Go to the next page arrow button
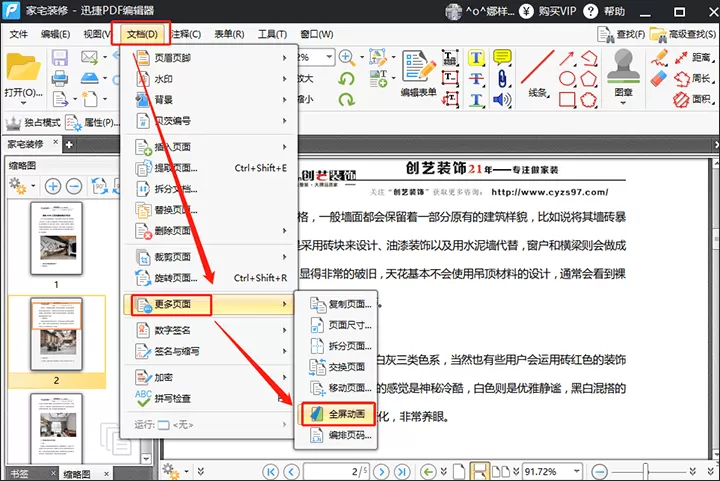Image resolution: width=720 pixels, height=481 pixels. click(x=381, y=471)
